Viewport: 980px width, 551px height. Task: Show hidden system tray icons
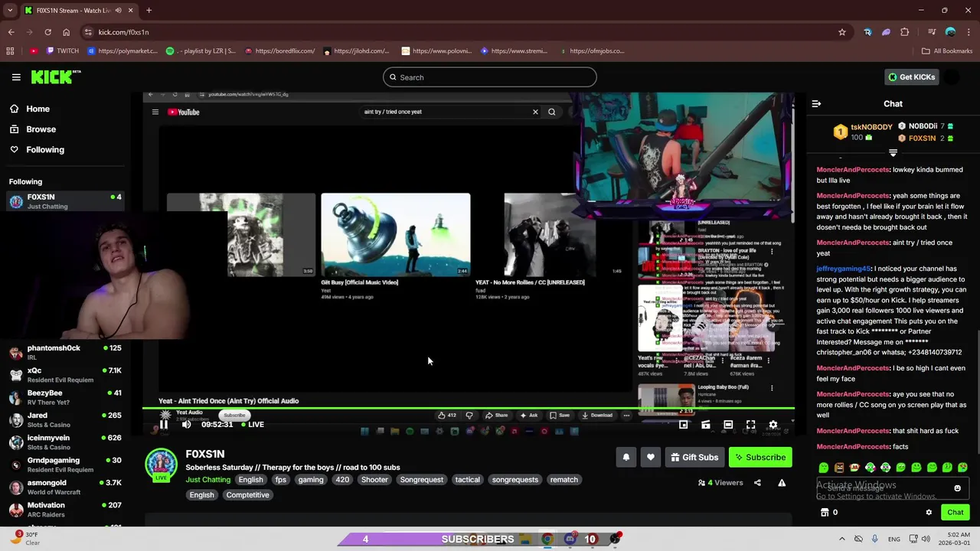tap(841, 539)
